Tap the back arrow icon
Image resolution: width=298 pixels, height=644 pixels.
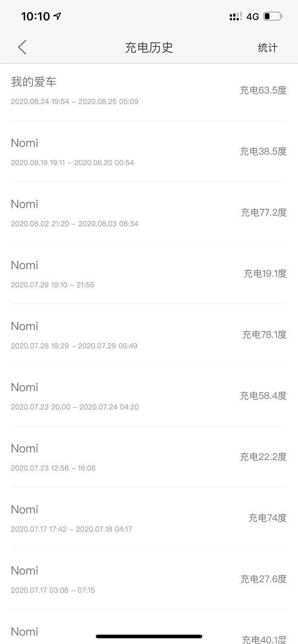pyautogui.click(x=22, y=47)
